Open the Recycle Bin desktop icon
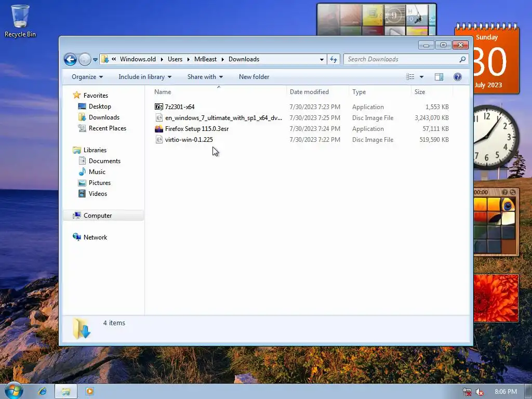This screenshot has width=532, height=399. (20, 20)
